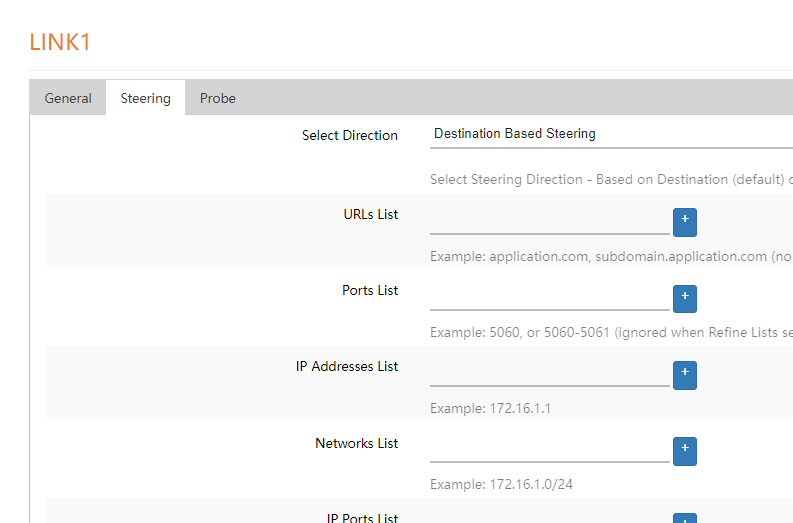Click the plus button beside Ports List

point(684,298)
